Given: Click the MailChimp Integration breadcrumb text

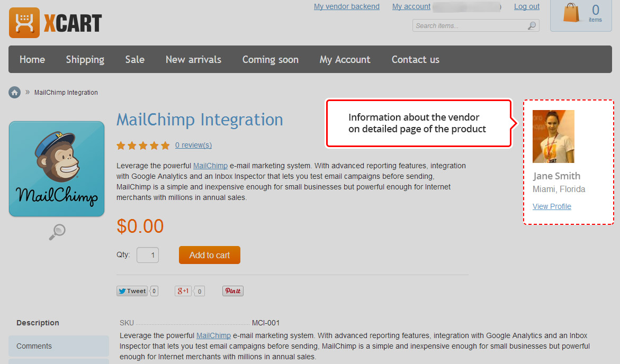Looking at the screenshot, I should (x=66, y=93).
